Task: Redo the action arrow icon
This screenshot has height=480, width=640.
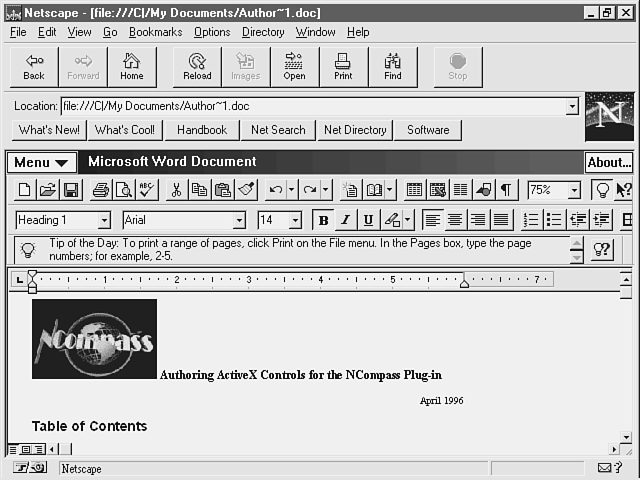Action: pyautogui.click(x=310, y=190)
